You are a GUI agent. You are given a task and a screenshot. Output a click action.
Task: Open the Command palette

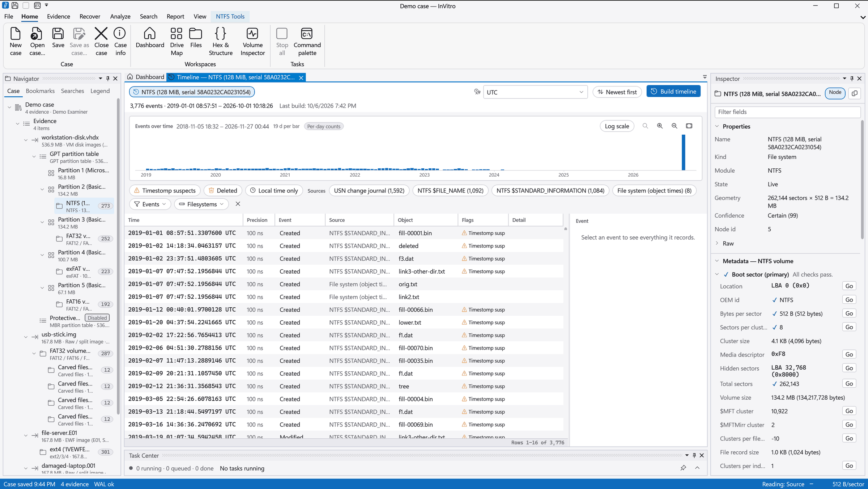(x=307, y=41)
